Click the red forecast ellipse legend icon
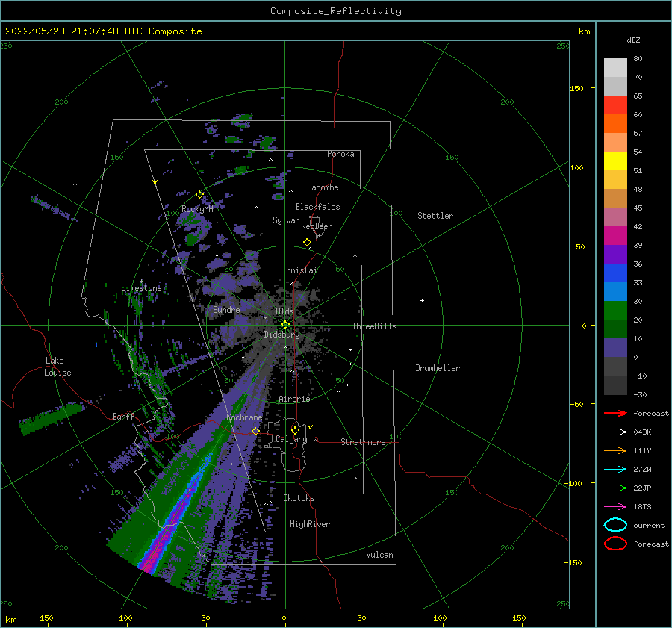This screenshot has width=672, height=628. 615,544
